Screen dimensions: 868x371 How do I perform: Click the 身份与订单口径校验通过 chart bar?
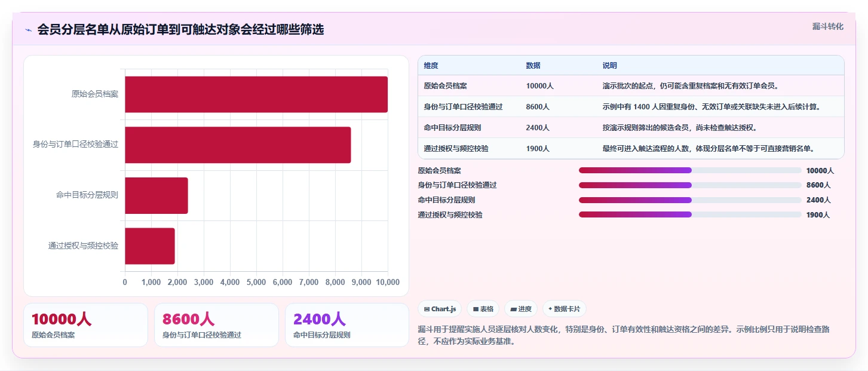(x=238, y=145)
